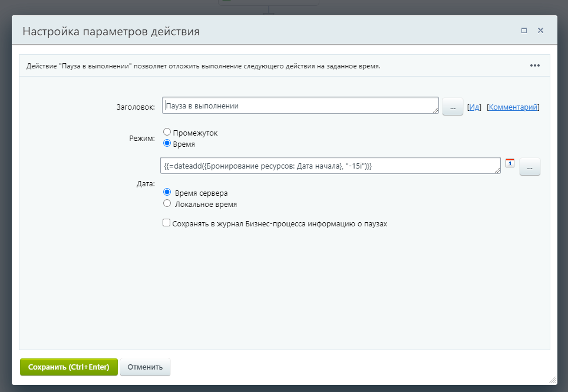The height and width of the screenshot is (392, 568).
Task: Click the ellipsis button beside the title field
Action: 453,107
